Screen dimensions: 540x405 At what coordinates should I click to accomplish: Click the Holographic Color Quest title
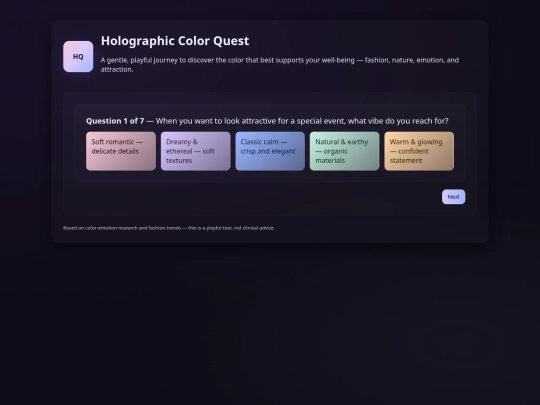point(175,41)
